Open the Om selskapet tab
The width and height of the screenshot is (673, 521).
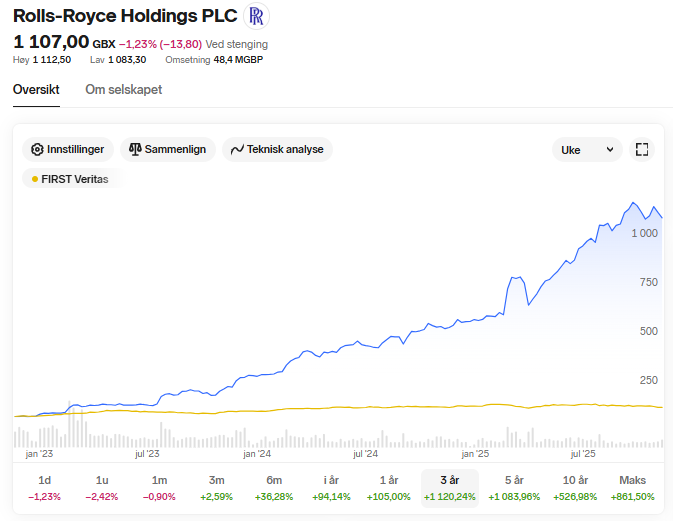point(123,89)
